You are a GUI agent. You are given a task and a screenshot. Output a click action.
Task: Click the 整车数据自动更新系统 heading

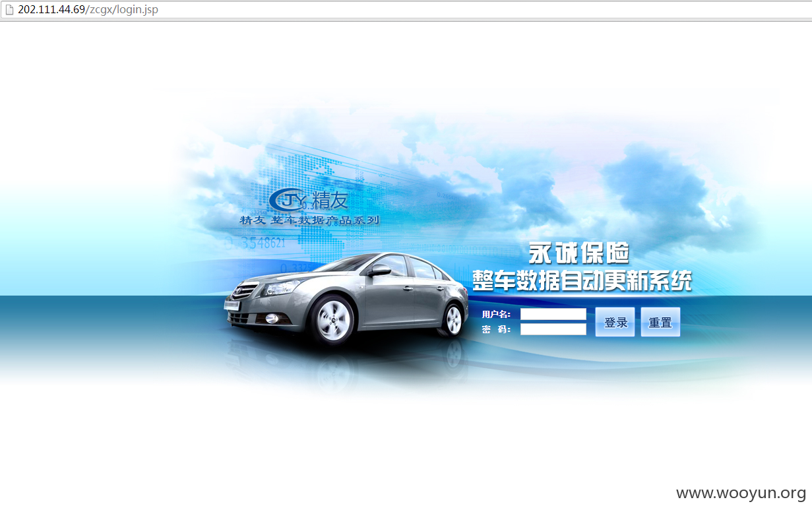(x=582, y=280)
